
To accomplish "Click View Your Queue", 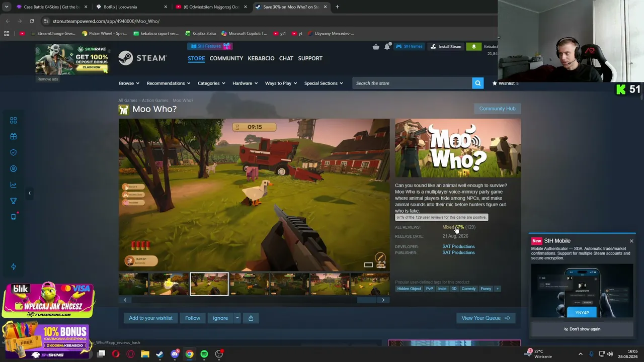I will pyautogui.click(x=486, y=318).
